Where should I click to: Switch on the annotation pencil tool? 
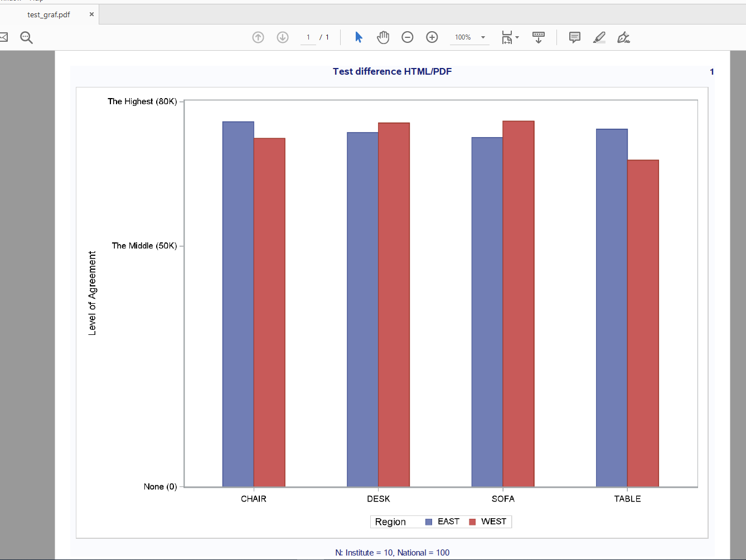(x=599, y=37)
